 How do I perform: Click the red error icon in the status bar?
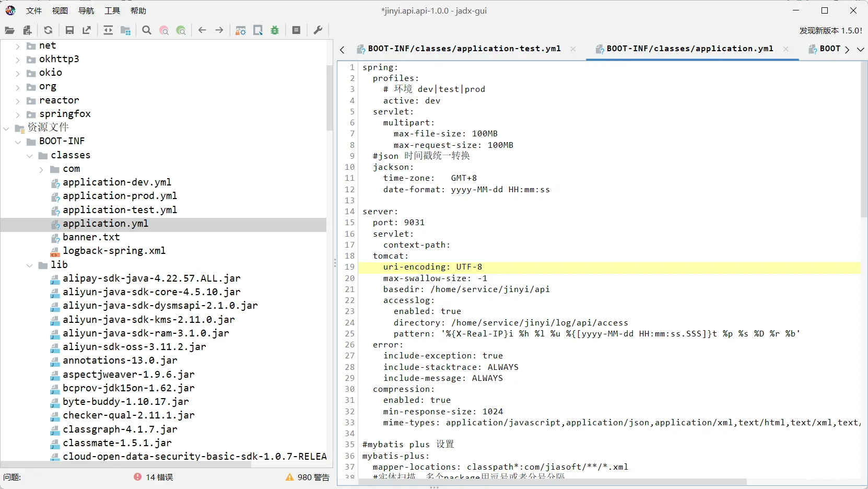[137, 477]
